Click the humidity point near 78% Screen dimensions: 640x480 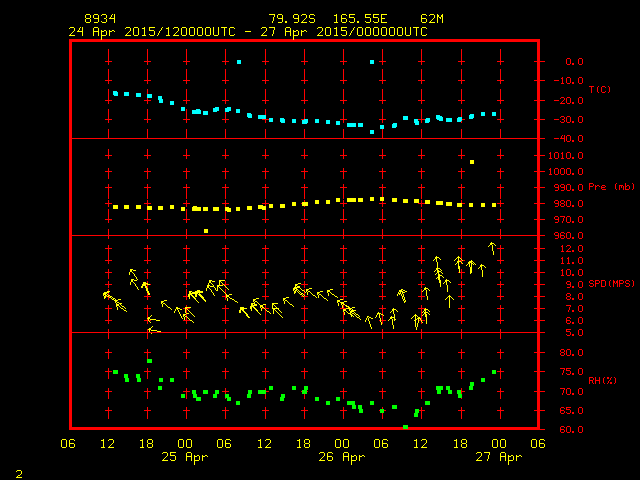coord(149,361)
